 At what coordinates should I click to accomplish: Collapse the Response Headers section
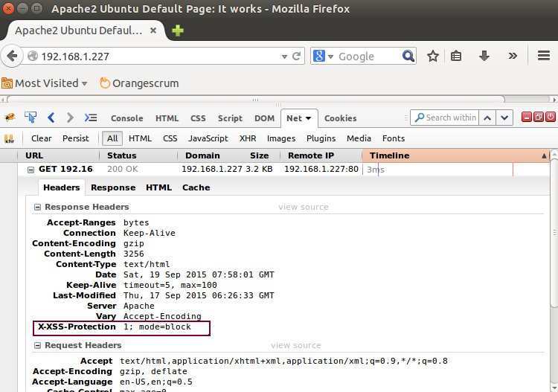click(37, 207)
